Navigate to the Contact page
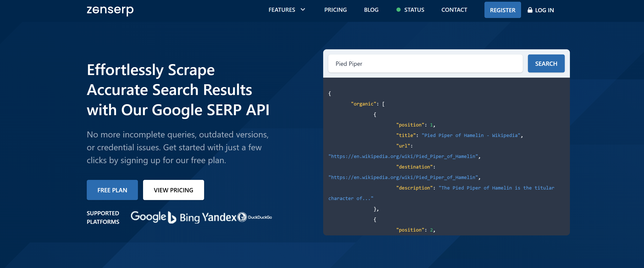This screenshot has width=644, height=268. point(454,10)
